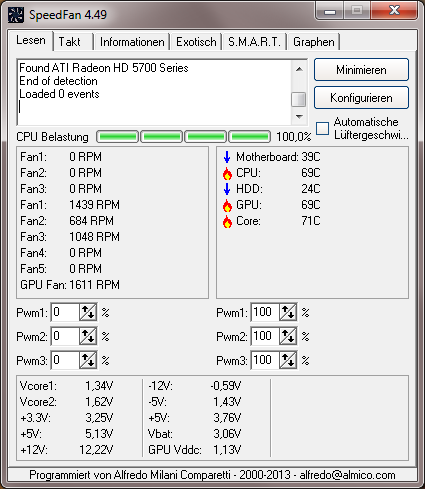Image resolution: width=425 pixels, height=489 pixels.
Task: Click the log box scroll down arrow
Action: (299, 117)
